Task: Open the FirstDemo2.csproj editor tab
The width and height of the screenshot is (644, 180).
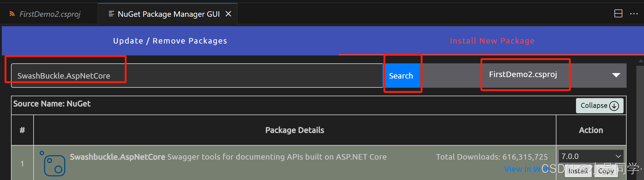Action: pos(49,14)
